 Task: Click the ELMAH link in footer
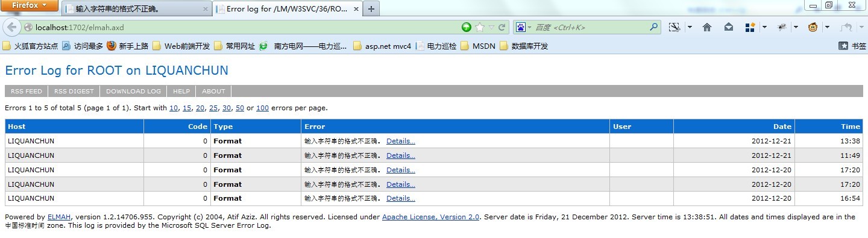59,217
